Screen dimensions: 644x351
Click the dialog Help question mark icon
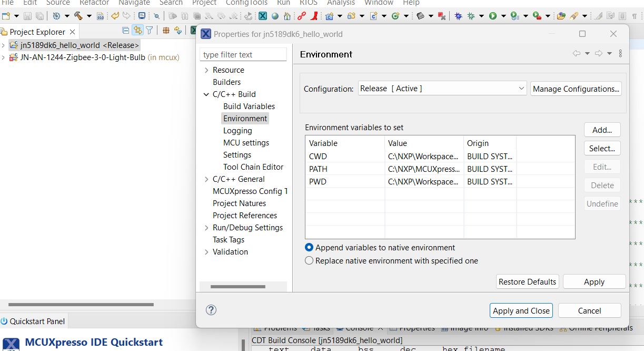[211, 310]
